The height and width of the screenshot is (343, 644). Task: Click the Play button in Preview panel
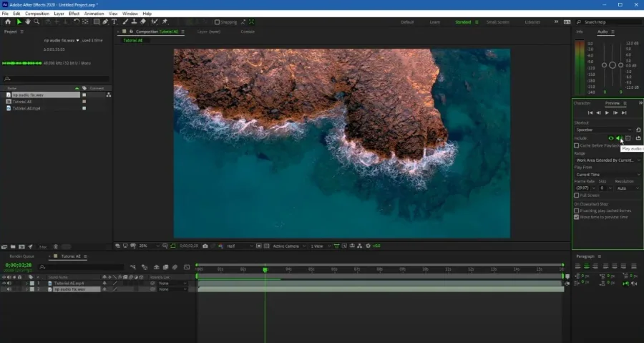pyautogui.click(x=607, y=112)
